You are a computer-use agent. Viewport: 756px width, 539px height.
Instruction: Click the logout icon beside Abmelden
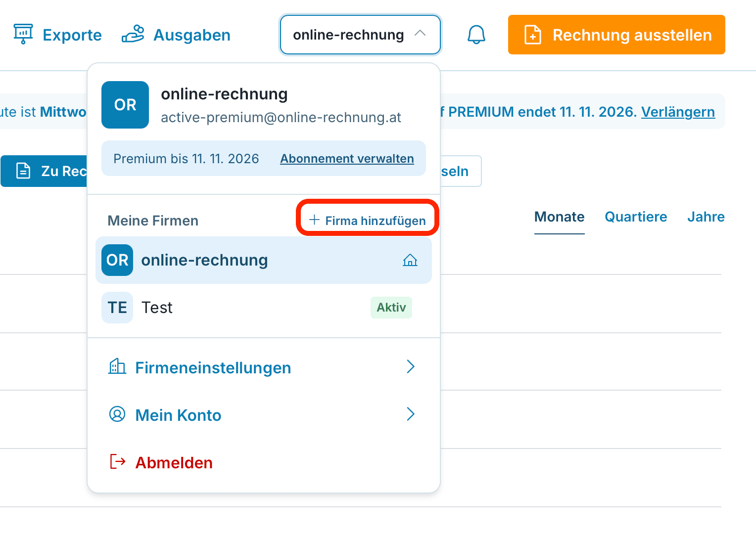click(118, 461)
